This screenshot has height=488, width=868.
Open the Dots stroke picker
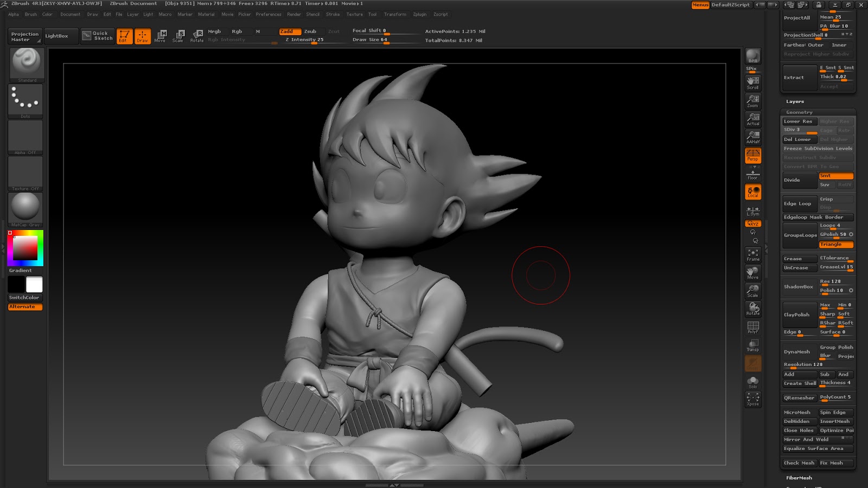pos(25,101)
